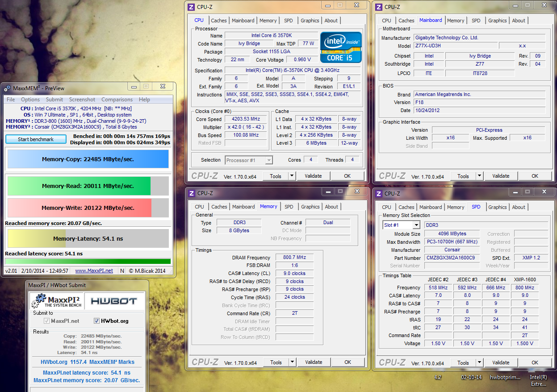Click Validate in the SPD window
Screen dimensions: 557x392
click(501, 363)
